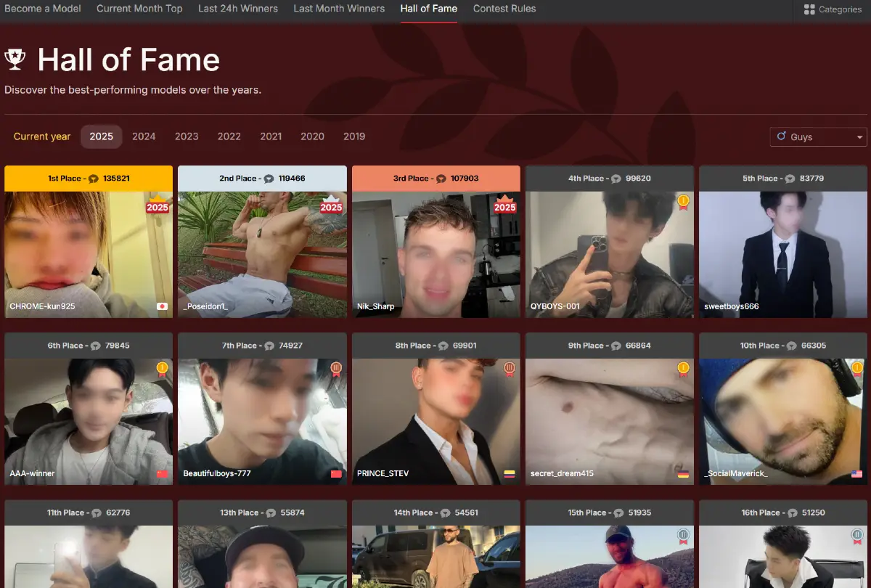Open CHROME-kun925 model thumbnail

click(89, 254)
